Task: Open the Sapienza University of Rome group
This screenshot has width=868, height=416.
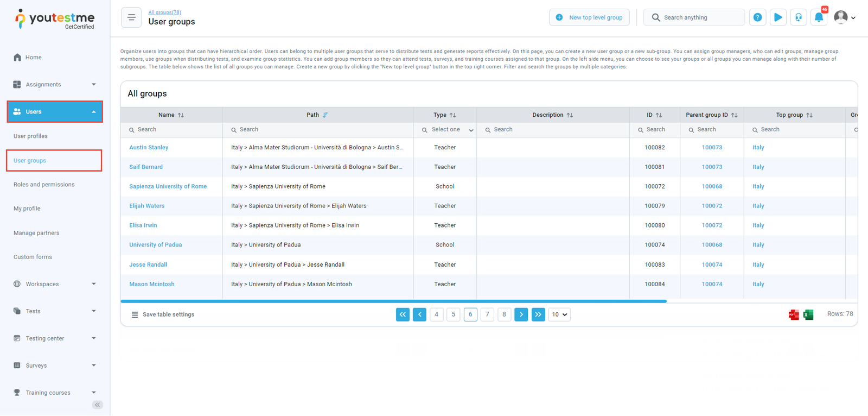Action: (168, 186)
